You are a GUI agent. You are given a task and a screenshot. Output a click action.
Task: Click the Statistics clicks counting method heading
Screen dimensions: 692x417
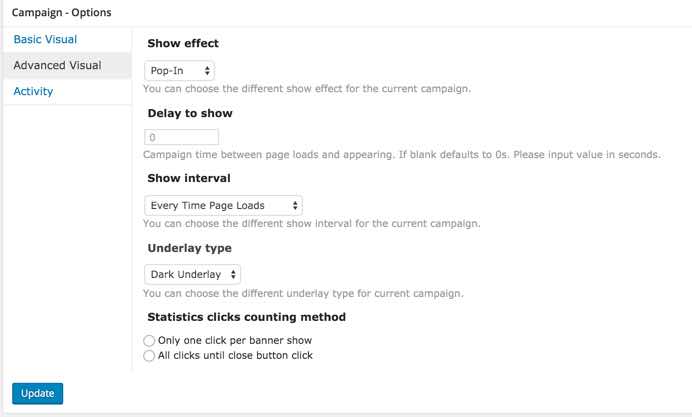tap(247, 317)
